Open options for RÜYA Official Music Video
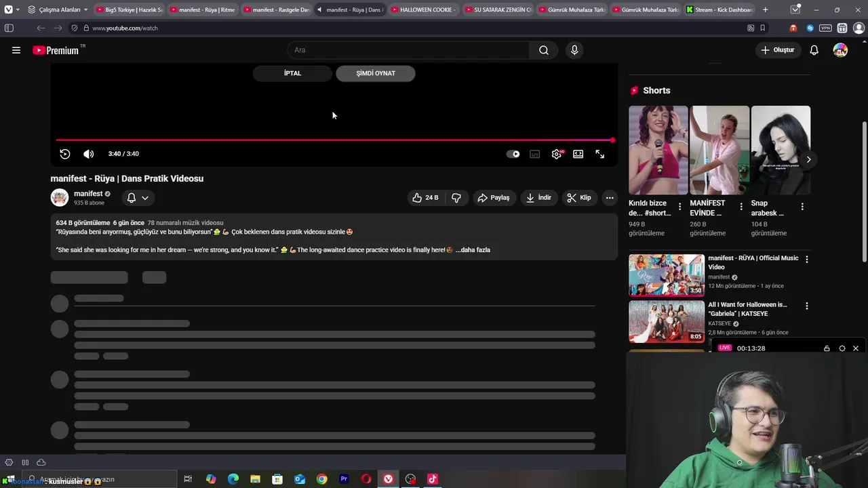 click(x=806, y=259)
